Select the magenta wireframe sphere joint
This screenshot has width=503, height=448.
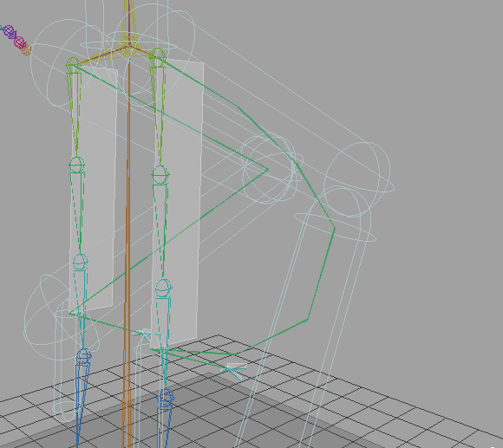click(x=19, y=42)
